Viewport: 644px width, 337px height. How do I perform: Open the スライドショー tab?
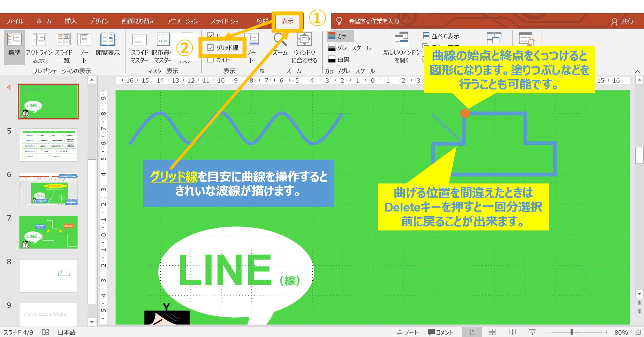227,21
